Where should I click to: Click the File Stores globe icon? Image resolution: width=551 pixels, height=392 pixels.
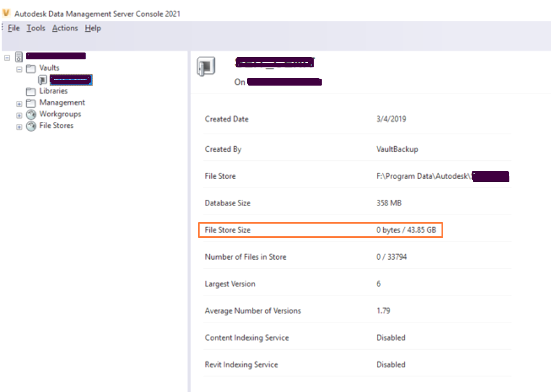point(31,126)
